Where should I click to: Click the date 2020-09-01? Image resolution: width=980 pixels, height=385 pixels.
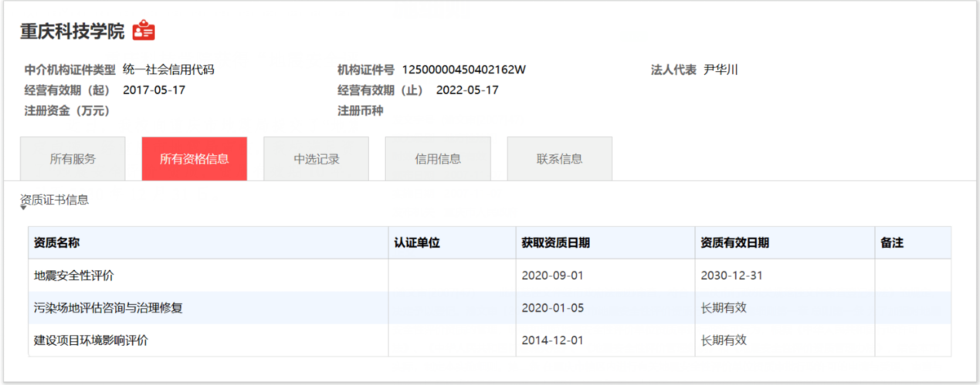(x=553, y=275)
